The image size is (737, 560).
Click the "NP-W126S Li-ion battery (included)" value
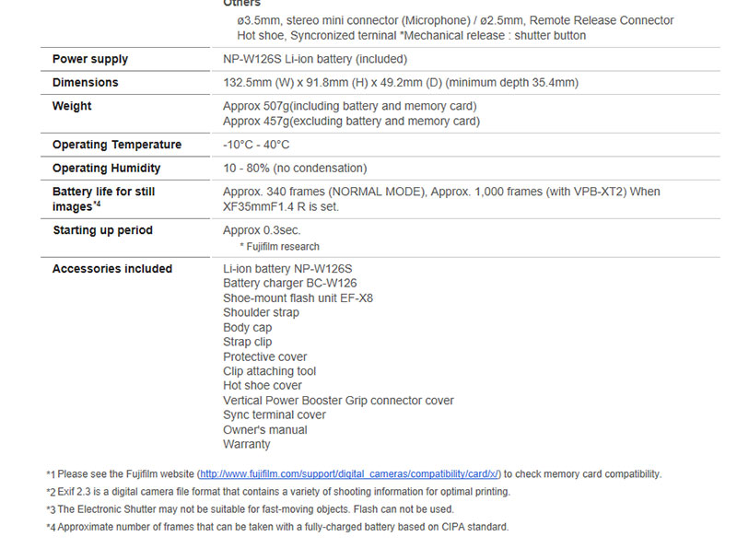(315, 59)
